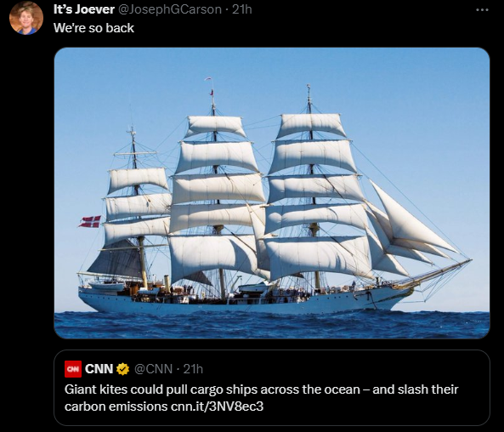Viewport: 504px width, 432px height.
Task: Open the sailing ship photo
Action: [x=272, y=193]
